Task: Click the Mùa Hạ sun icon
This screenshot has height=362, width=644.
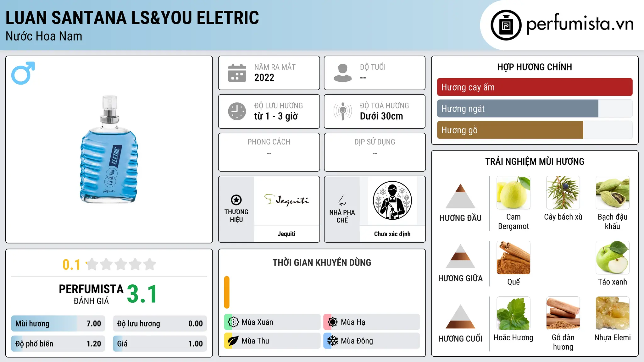Action: (333, 322)
